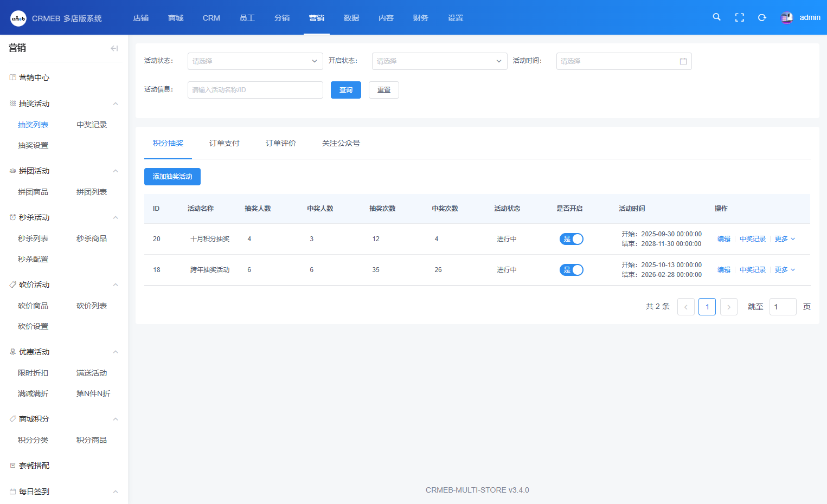827x504 pixels.
Task: Open calendar icon in 活动时间 field
Action: (683, 61)
